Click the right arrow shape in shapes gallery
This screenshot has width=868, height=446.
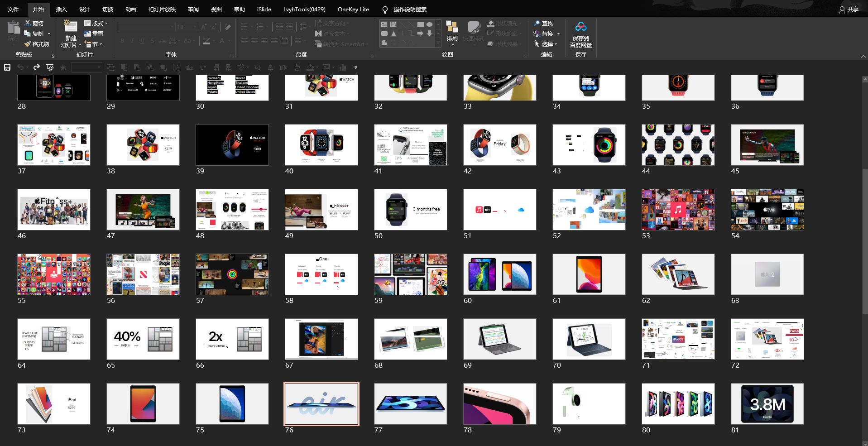(x=420, y=34)
